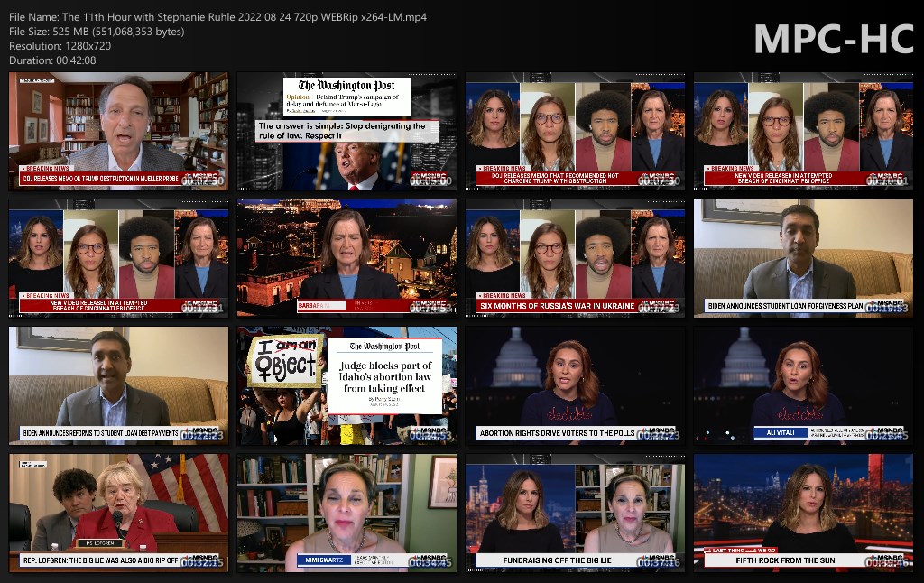Open the thumbnail with the Ali Vitali name banner

(803, 385)
